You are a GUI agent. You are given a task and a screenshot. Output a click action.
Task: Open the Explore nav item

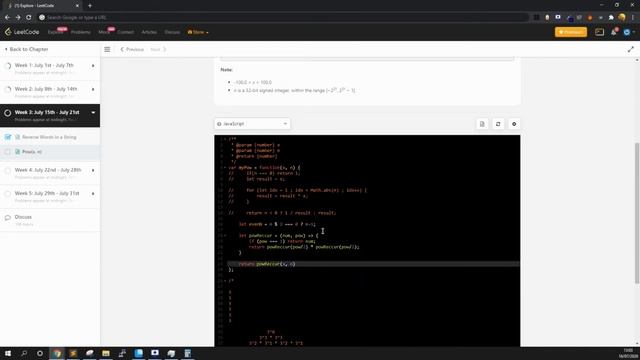coord(55,32)
